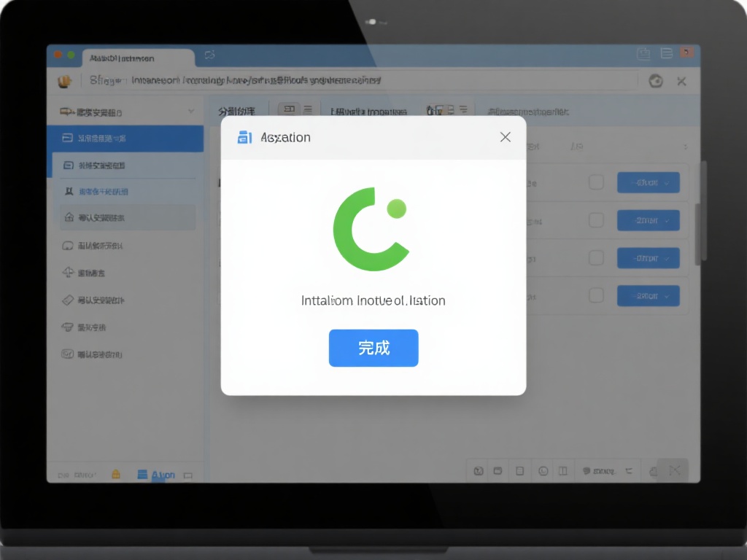Click the tag icon in the left sidebar
The image size is (747, 560).
pos(69,300)
